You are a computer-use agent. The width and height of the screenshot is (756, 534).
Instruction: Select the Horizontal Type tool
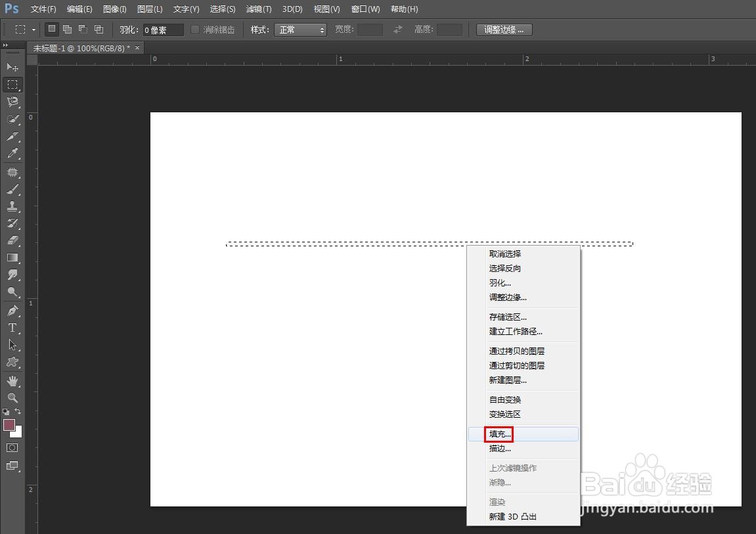click(12, 328)
